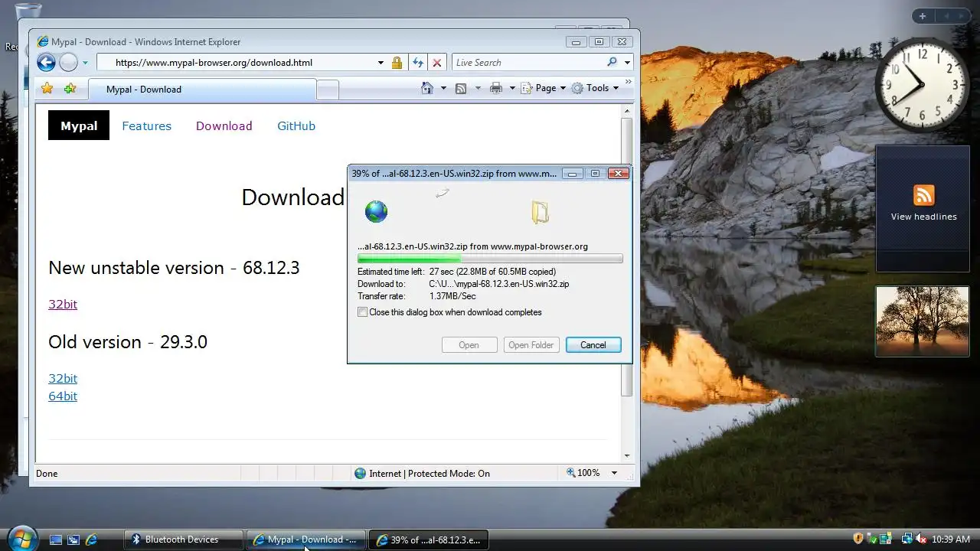Click View headlines feed gadget
This screenshot has height=551, width=980.
click(923, 208)
